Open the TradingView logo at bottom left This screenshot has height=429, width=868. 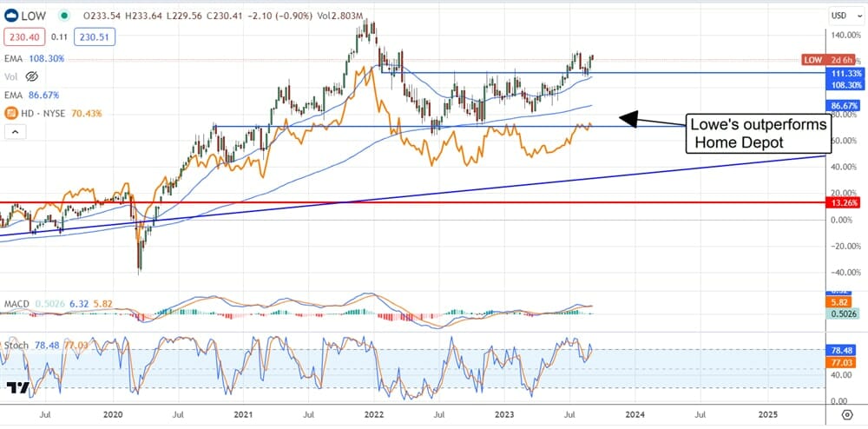pos(19,387)
